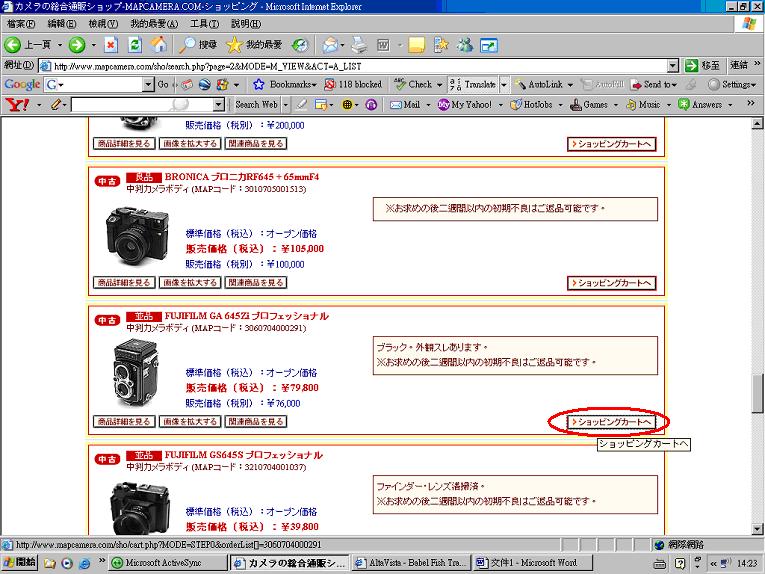765x574 pixels.
Task: Click the Yahoo! logo on the toolbar
Action: [17, 104]
